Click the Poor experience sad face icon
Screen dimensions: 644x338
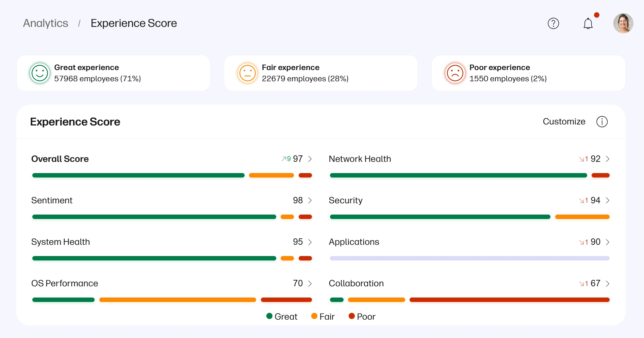(x=455, y=73)
